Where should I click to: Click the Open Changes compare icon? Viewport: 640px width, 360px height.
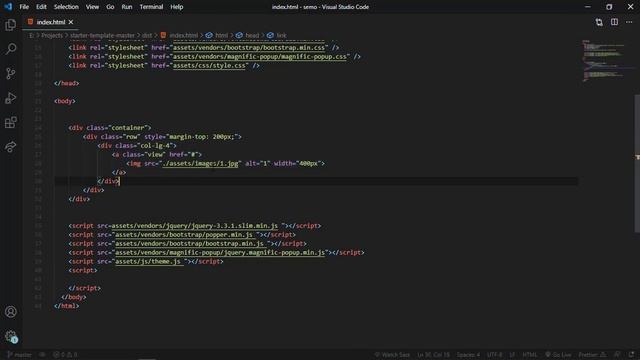[599, 22]
